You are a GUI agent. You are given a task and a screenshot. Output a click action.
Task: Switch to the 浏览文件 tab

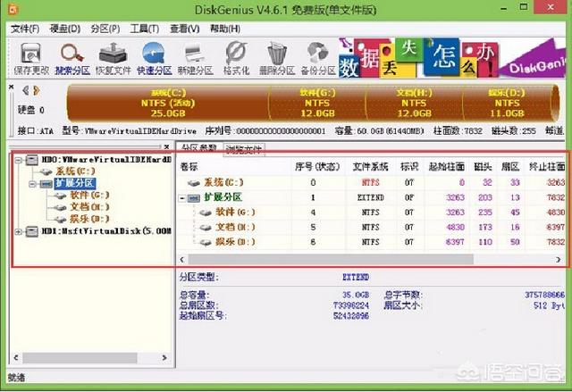coord(242,147)
